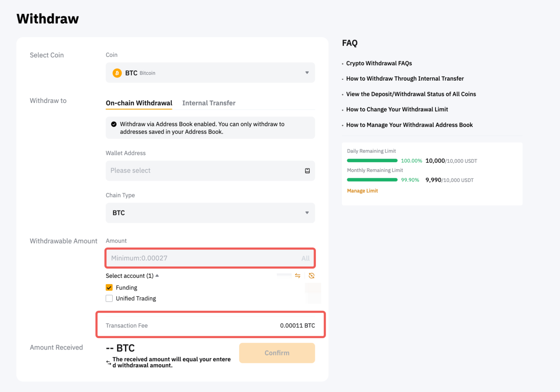Click the swap icon beside received amount note
560x392 pixels.
tap(108, 363)
